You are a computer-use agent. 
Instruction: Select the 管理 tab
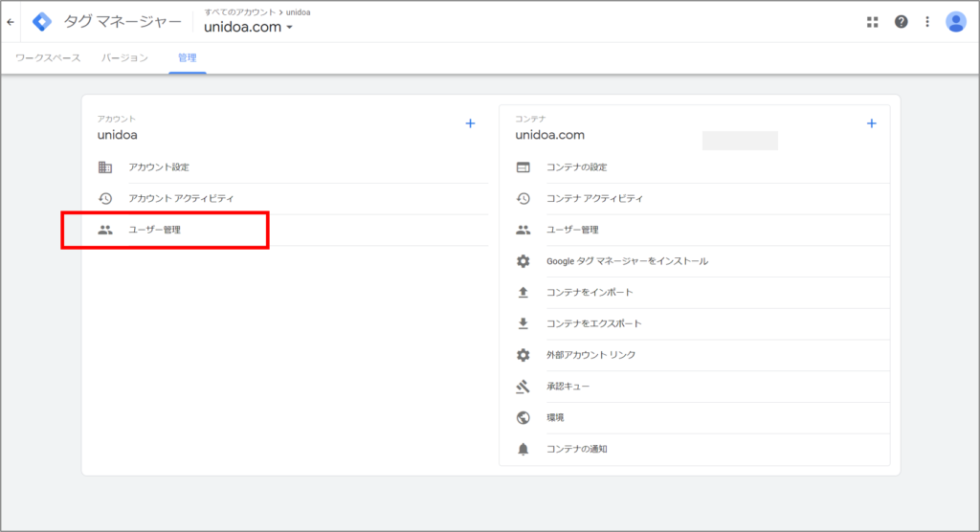(188, 58)
